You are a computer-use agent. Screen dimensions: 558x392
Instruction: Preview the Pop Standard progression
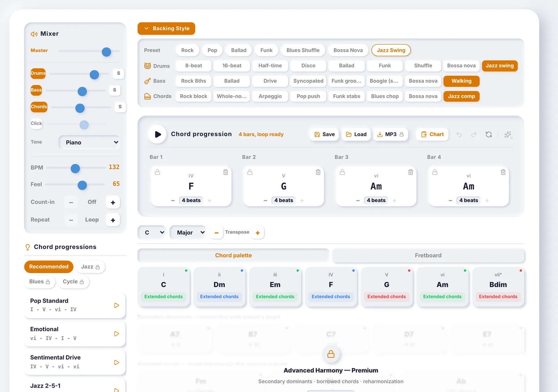pos(116,305)
